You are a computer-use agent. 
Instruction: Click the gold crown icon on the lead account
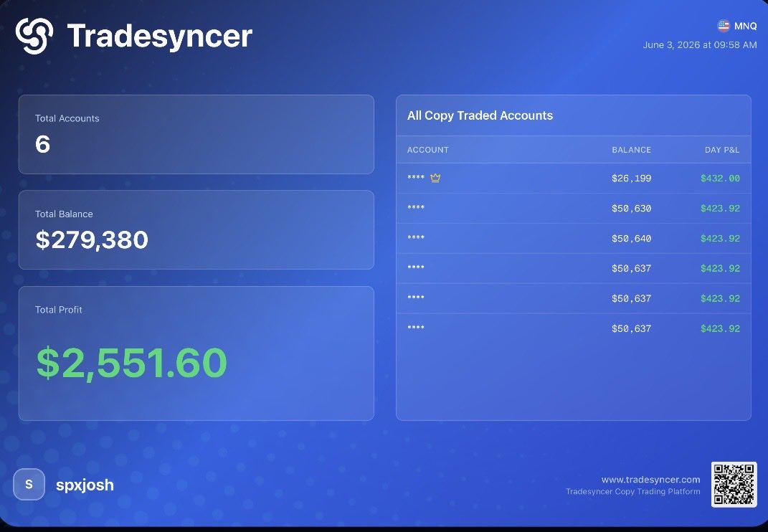435,178
